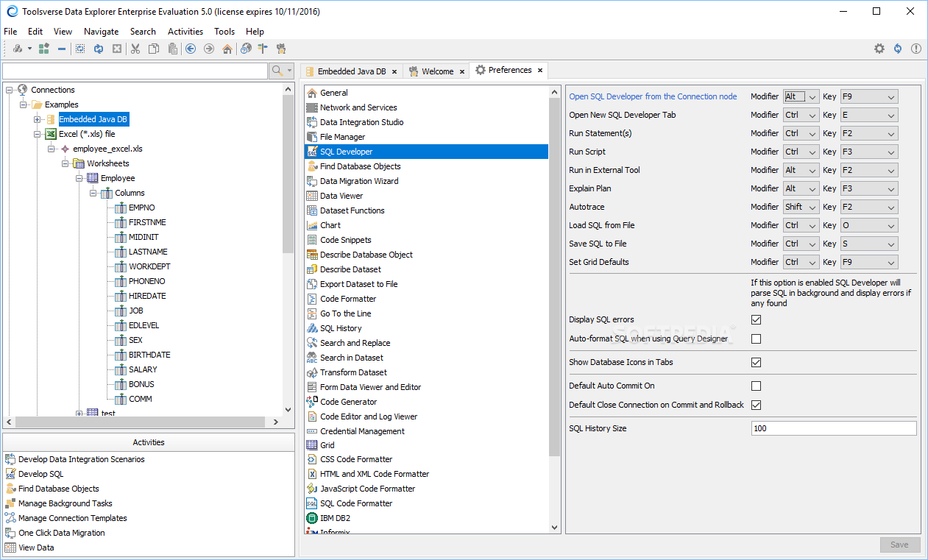Open the Activities menu

pyautogui.click(x=185, y=32)
